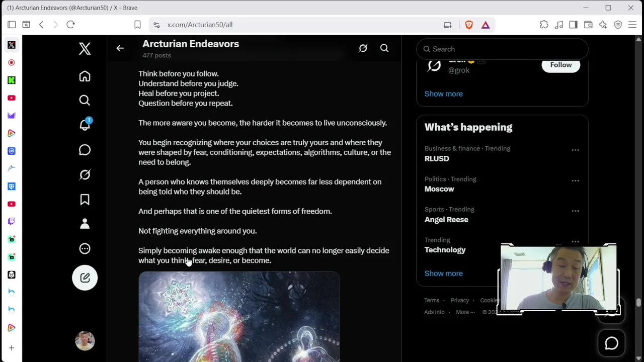This screenshot has height=362, width=644.
Task: Show more trends under What's happening
Action: point(443,274)
